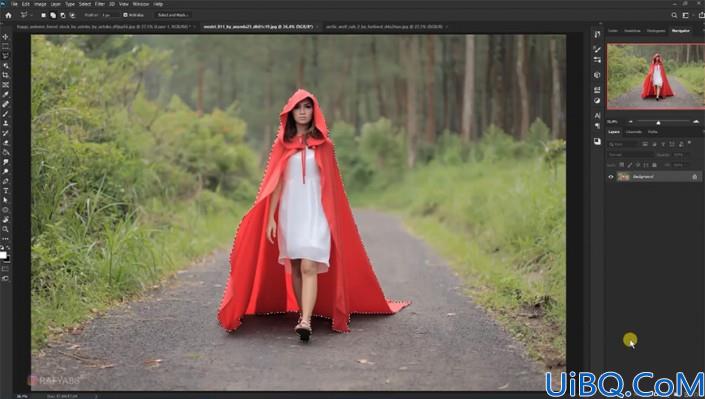Open the search icon at top right
The height and width of the screenshot is (399, 705).
[x=674, y=15]
